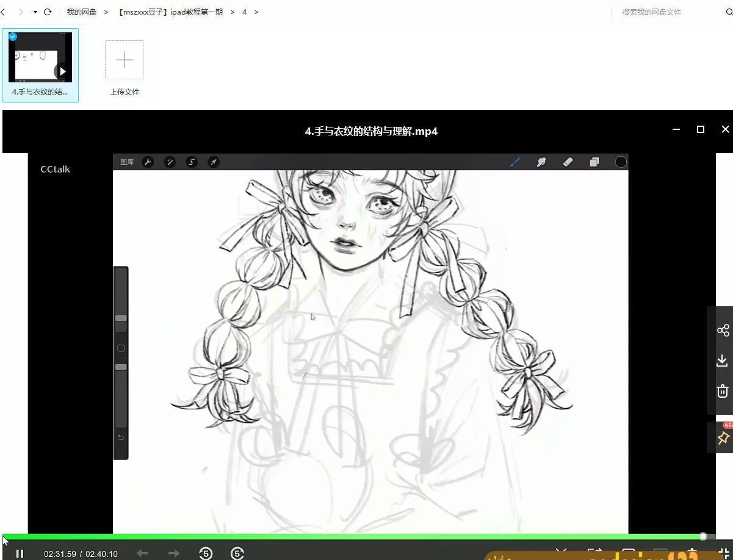Open the Layers panel
The height and width of the screenshot is (560, 733).
(x=594, y=162)
